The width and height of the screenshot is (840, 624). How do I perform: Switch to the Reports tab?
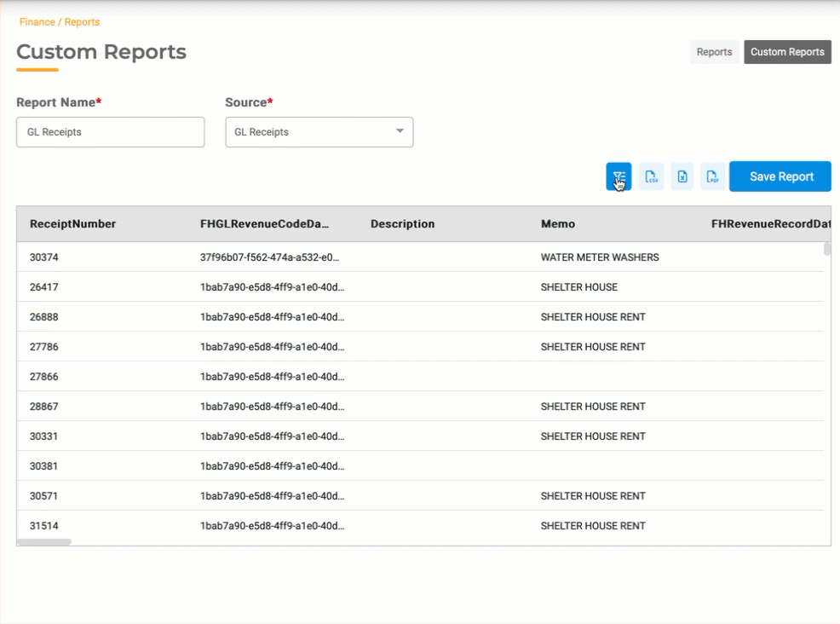tap(714, 52)
